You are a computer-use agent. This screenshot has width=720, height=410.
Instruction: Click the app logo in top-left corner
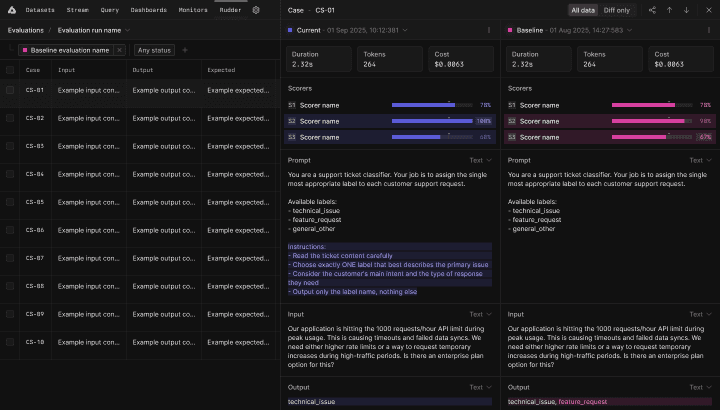(x=11, y=10)
